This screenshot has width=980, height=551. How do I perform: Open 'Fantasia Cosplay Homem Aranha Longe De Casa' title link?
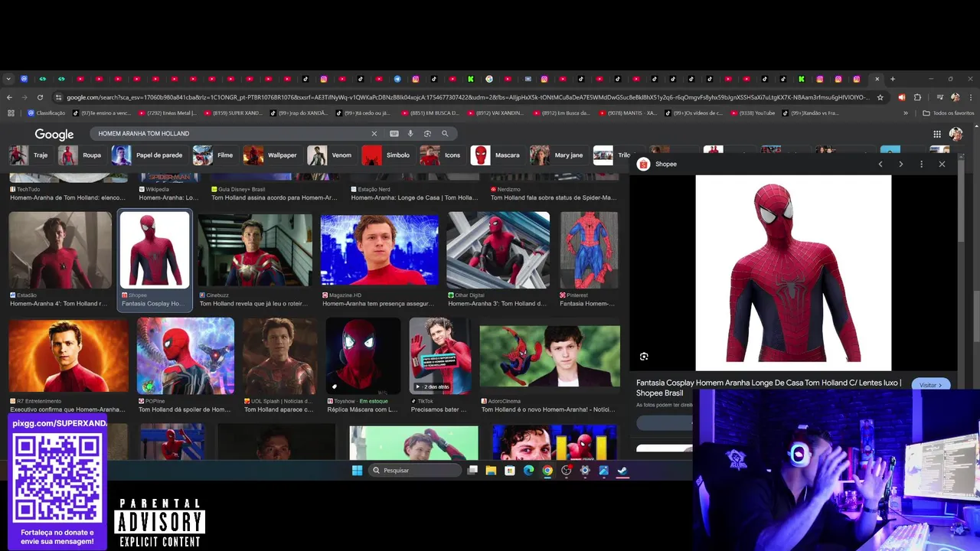pos(769,388)
